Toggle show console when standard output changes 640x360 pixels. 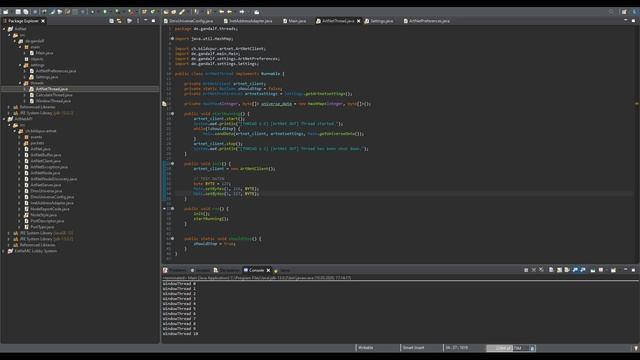point(575,270)
